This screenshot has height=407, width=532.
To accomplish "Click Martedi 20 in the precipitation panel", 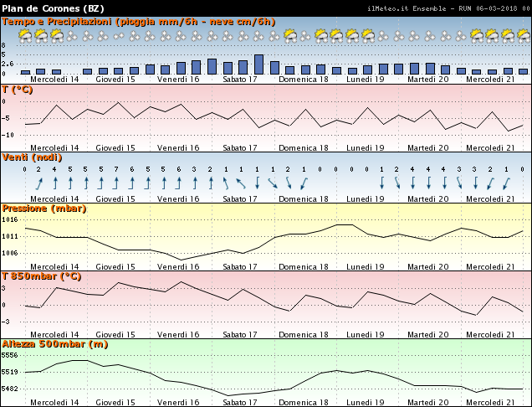I will click(427, 80).
